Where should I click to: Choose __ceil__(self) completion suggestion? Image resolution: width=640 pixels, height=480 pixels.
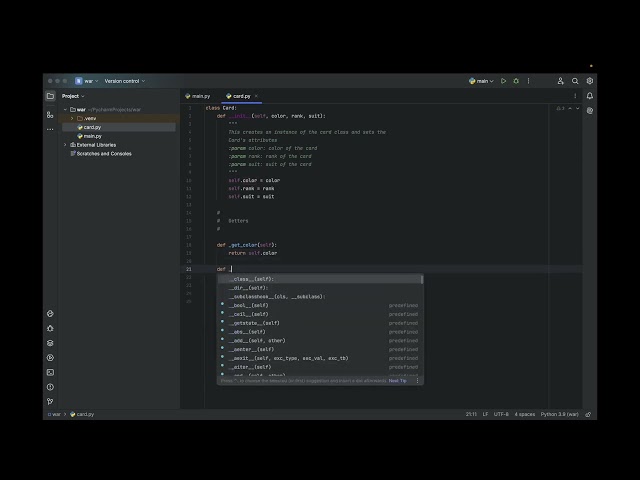tap(319, 314)
